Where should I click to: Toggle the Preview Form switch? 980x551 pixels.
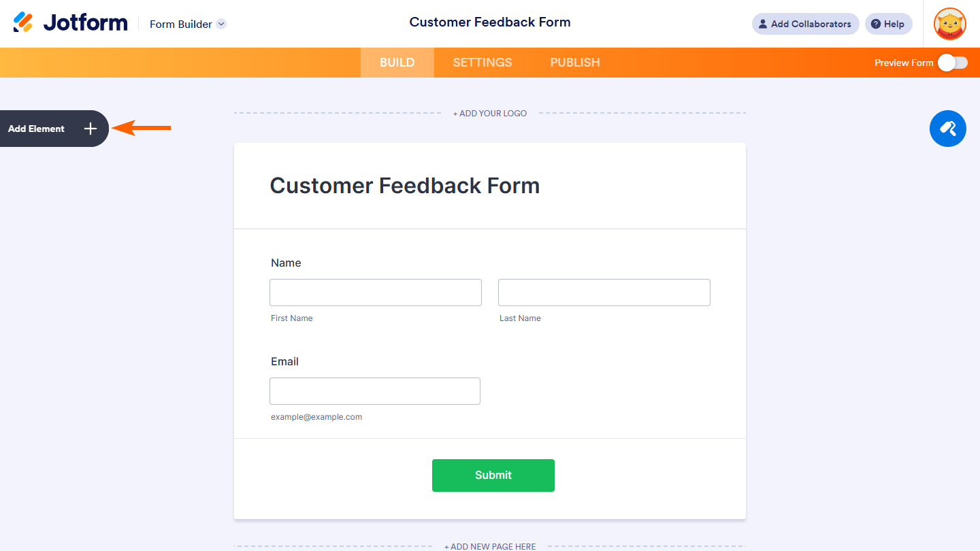[952, 63]
